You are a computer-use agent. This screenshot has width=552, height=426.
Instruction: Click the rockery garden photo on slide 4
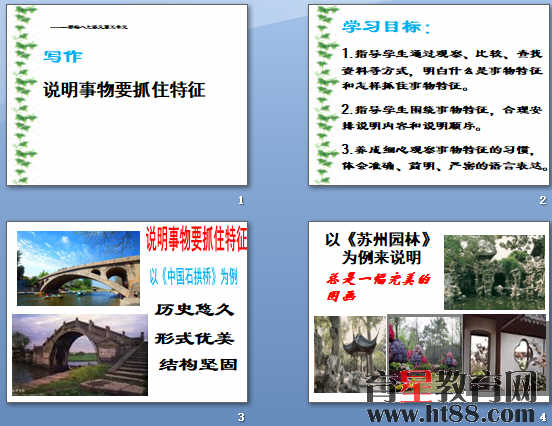coord(494,272)
